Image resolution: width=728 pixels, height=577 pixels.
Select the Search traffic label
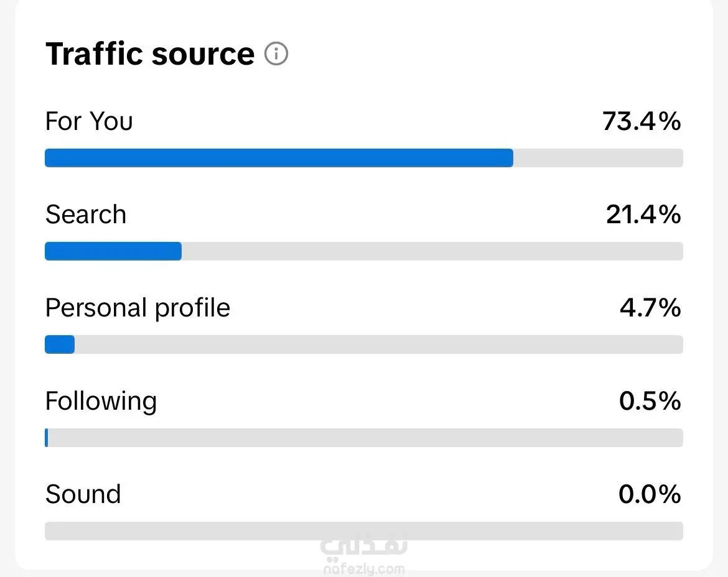point(86,215)
